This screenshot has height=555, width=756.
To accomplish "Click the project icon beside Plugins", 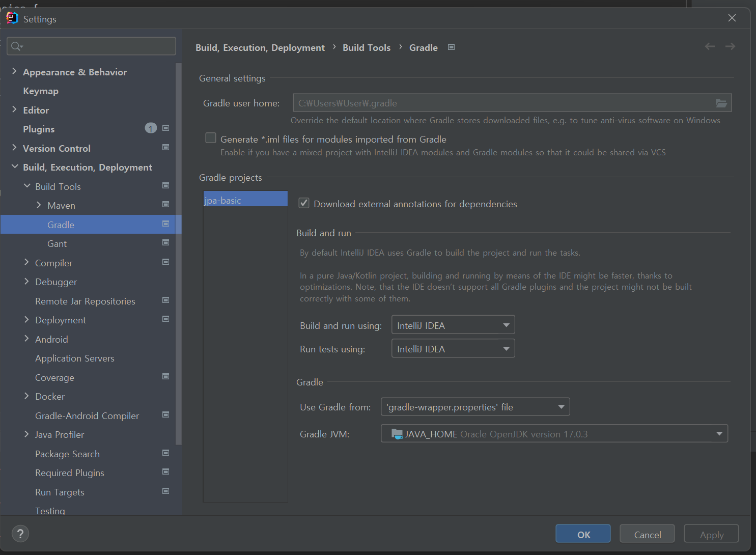I will pyautogui.click(x=165, y=128).
